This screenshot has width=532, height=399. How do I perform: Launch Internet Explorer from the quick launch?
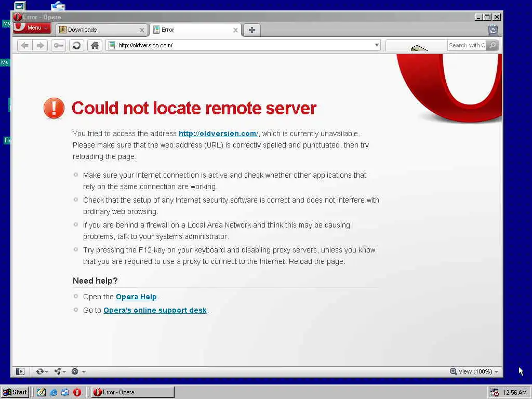click(x=54, y=393)
